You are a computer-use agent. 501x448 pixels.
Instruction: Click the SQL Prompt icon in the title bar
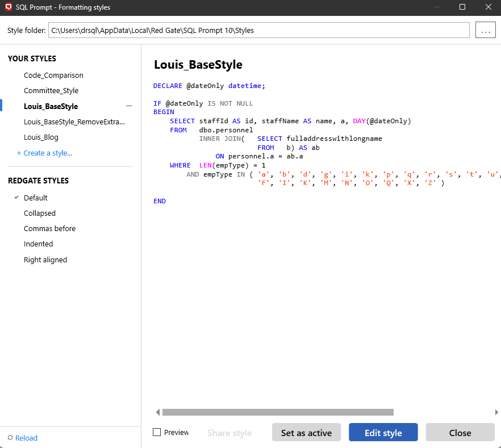click(x=7, y=7)
